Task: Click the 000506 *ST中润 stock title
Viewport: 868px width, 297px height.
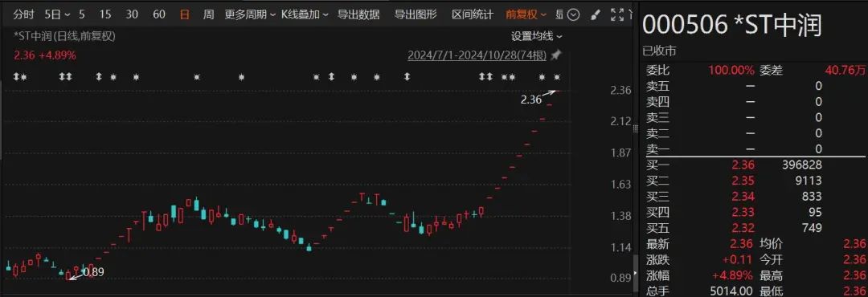Action: coord(732,26)
